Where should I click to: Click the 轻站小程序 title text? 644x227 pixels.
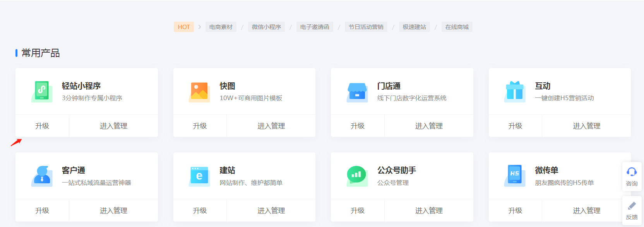click(x=81, y=86)
